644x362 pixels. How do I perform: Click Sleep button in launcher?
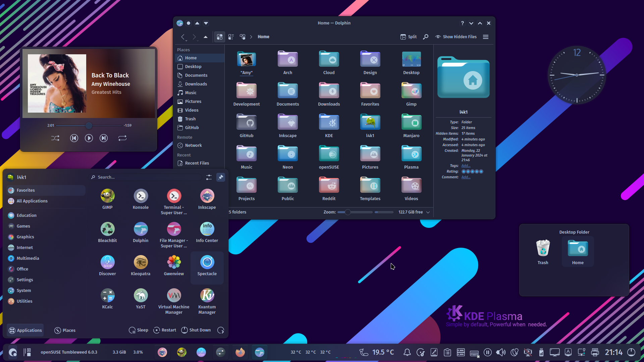pos(139,330)
